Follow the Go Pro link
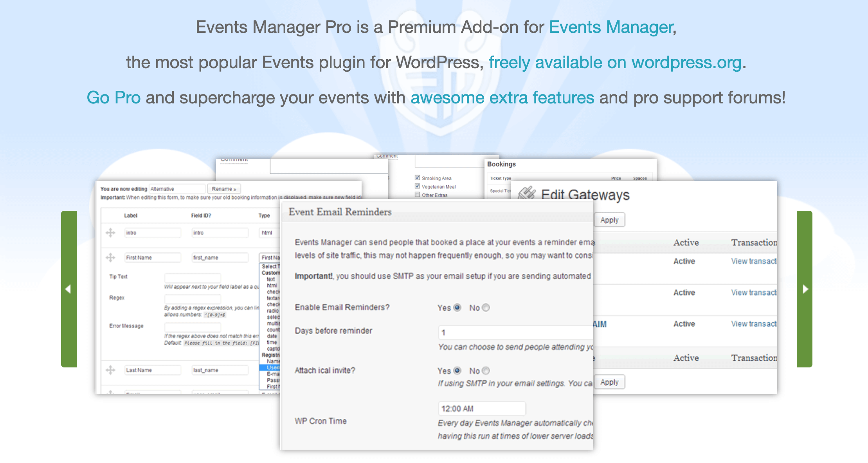This screenshot has height=463, width=868. [x=113, y=98]
